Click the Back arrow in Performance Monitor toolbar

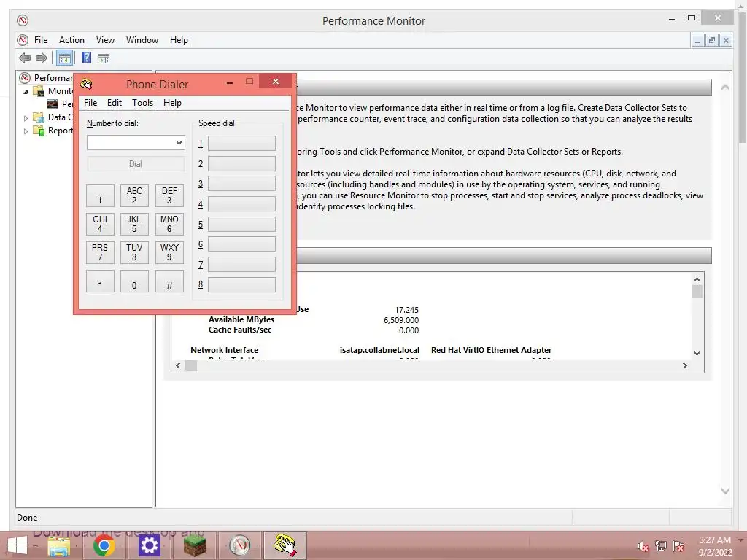coord(25,58)
